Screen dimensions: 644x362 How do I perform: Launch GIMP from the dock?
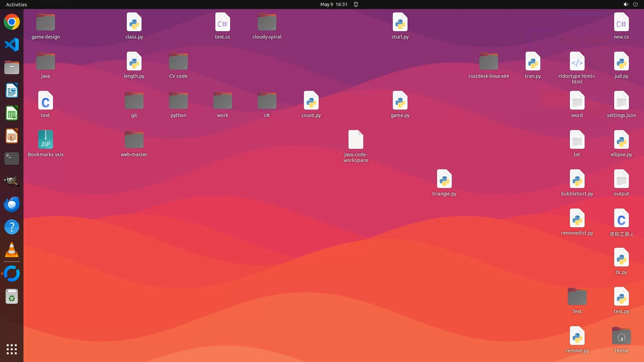tap(12, 181)
